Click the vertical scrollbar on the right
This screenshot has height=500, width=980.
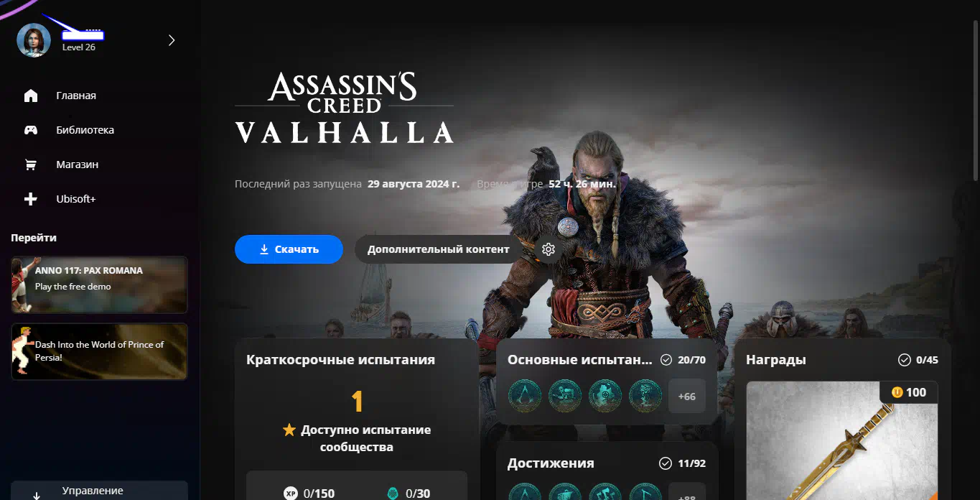[x=975, y=100]
